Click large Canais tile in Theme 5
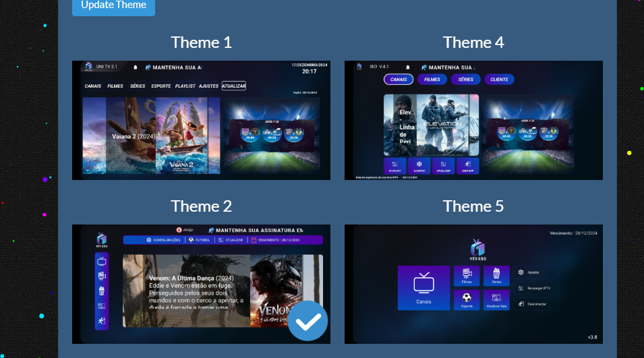This screenshot has height=358, width=644. [x=423, y=288]
